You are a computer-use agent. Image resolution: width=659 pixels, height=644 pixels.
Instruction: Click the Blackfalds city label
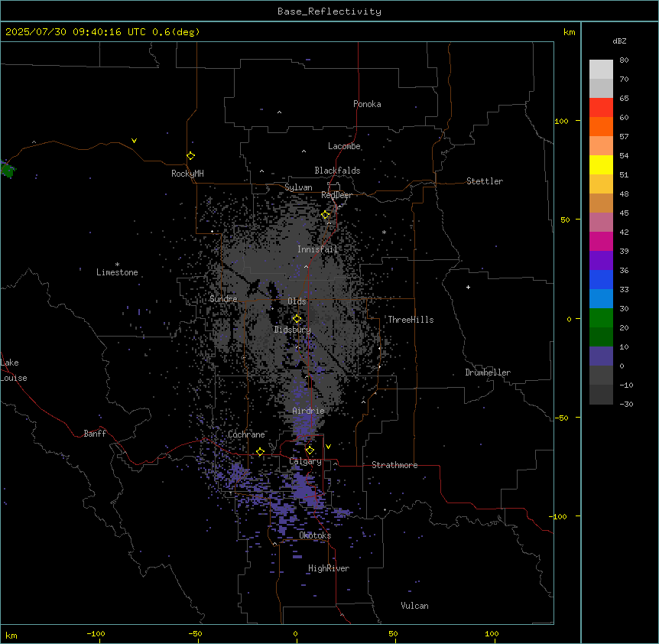[x=337, y=171]
